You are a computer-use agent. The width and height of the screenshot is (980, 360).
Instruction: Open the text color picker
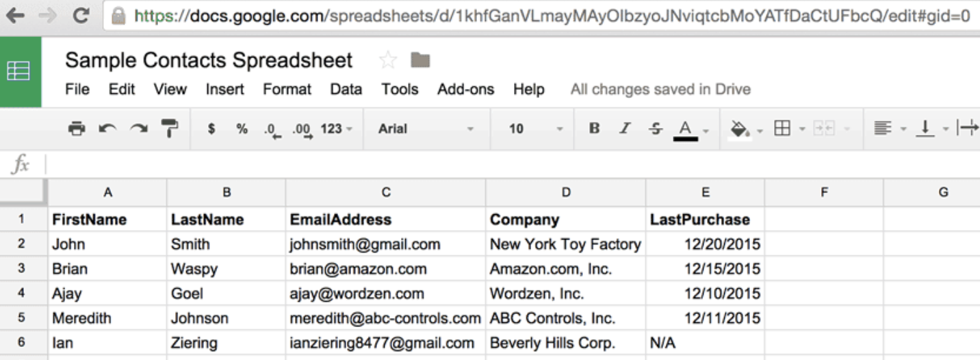click(x=686, y=129)
